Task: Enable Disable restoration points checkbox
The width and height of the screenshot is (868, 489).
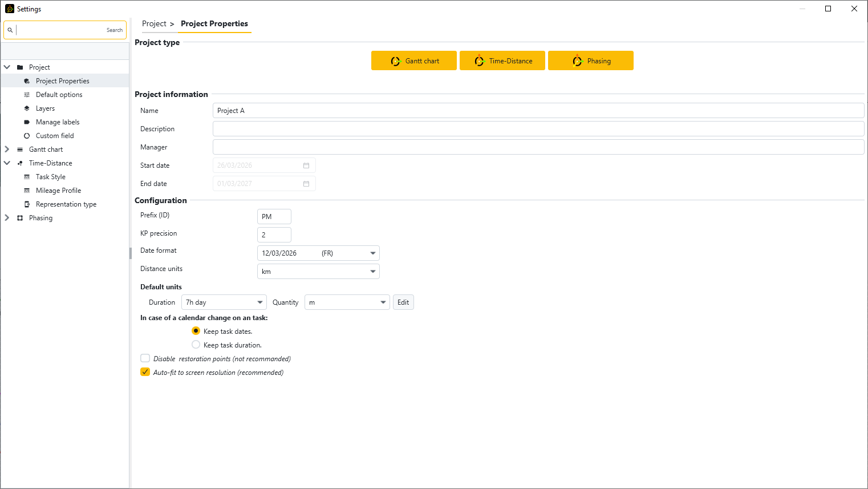Action: 145,358
